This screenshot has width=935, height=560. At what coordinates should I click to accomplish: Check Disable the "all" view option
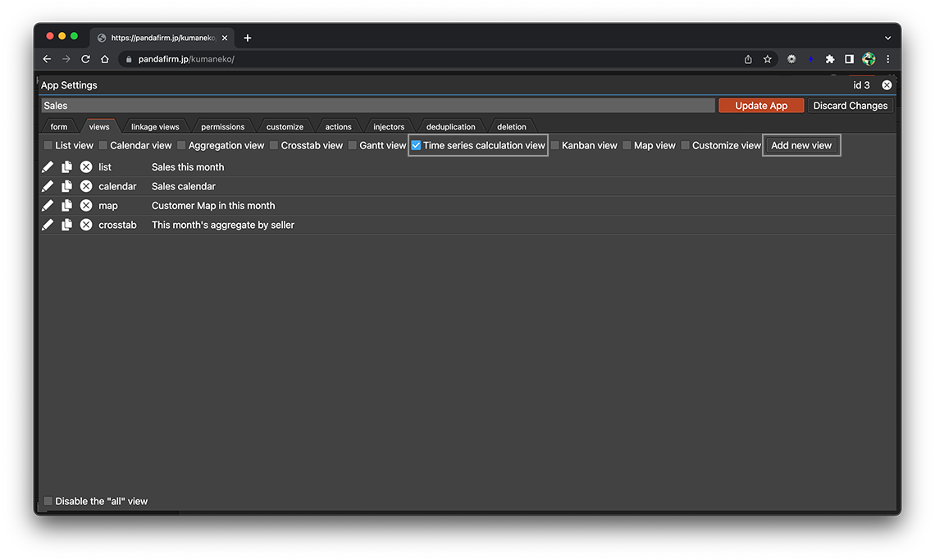pyautogui.click(x=48, y=501)
